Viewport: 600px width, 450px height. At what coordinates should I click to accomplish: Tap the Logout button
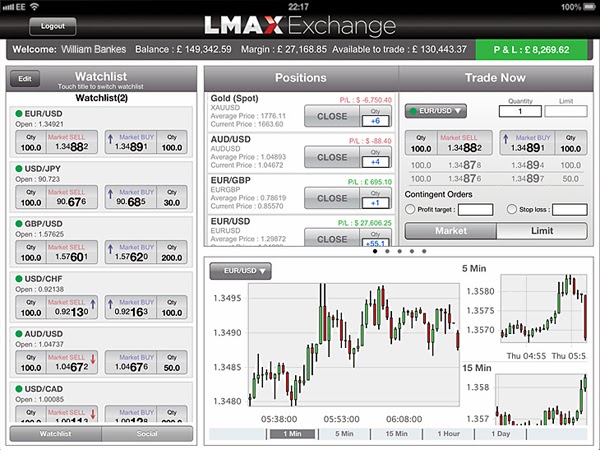[53, 26]
